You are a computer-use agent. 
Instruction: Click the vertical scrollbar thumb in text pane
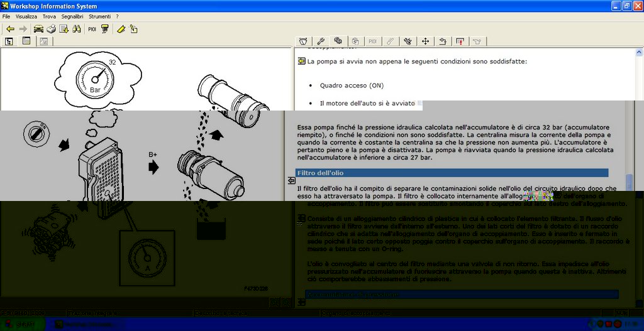[x=629, y=183]
